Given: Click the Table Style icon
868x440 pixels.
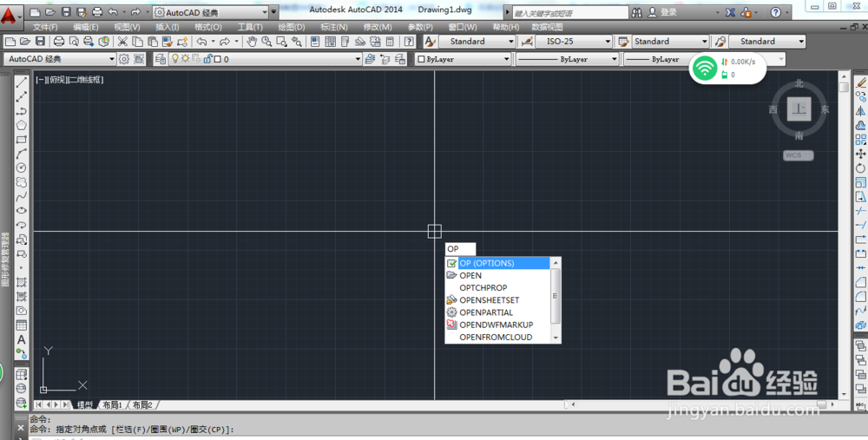Looking at the screenshot, I should click(x=623, y=42).
